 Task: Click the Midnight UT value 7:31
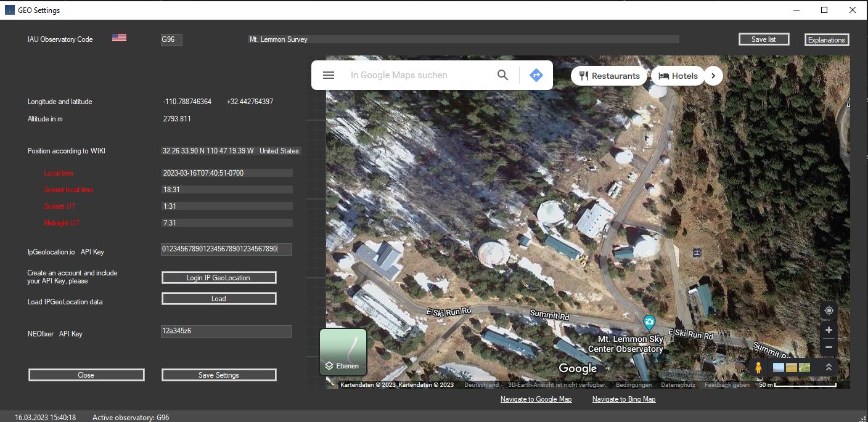pos(227,223)
